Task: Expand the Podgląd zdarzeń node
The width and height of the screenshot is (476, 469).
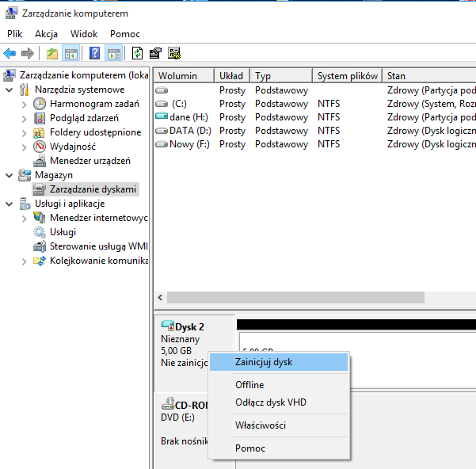Action: coord(25,119)
